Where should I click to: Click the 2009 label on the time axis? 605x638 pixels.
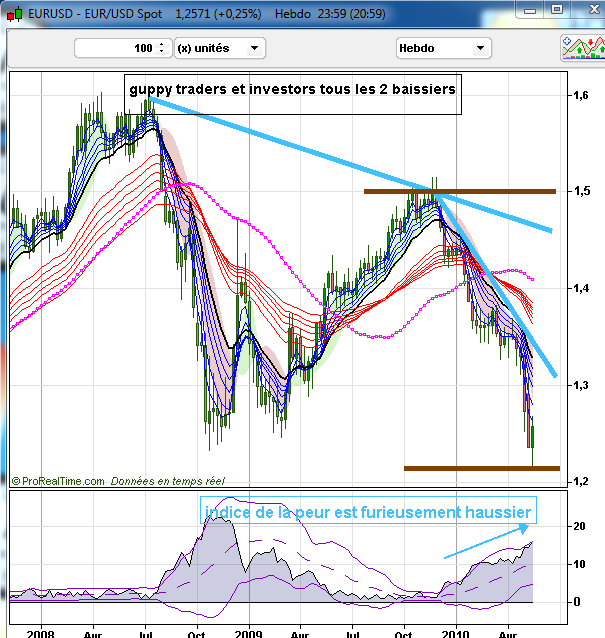click(246, 633)
